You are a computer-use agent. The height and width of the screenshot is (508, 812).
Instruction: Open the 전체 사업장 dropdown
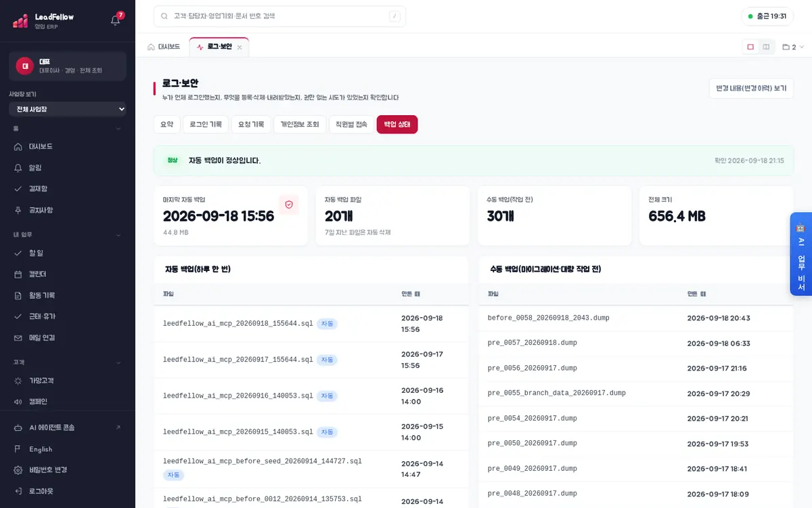[x=68, y=109]
